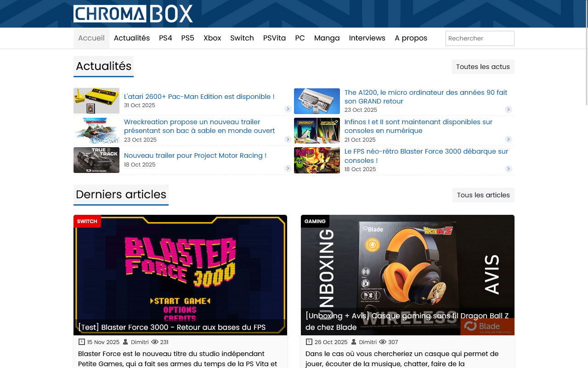Click arrow icon beside Infinos I et II news

pyautogui.click(x=509, y=139)
